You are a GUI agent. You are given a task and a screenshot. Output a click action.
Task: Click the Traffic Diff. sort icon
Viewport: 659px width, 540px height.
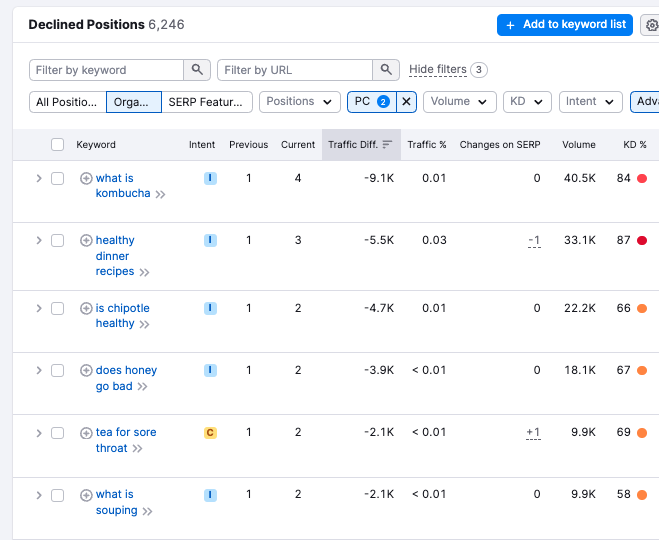coord(387,145)
